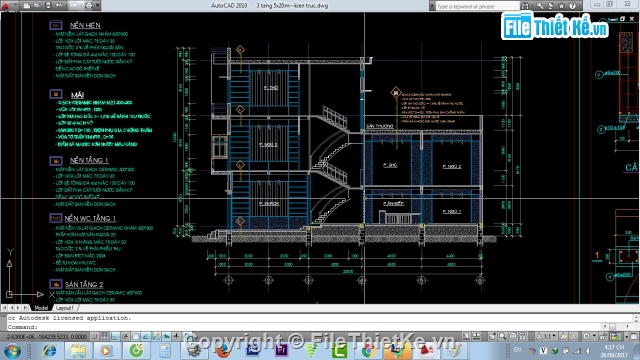
Task: Expand the Help dropdown arrow
Action: tap(580, 6)
